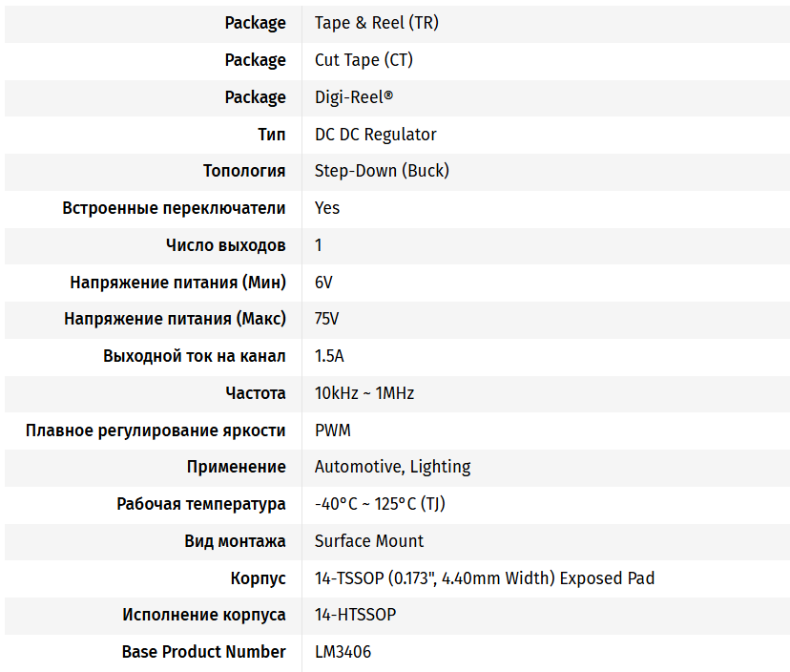Click the 'LM3406' base product number
790x672 pixels.
click(343, 652)
